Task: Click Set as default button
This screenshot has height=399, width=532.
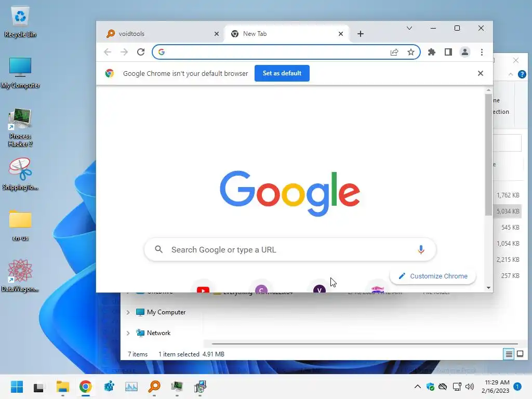Action: pos(282,73)
